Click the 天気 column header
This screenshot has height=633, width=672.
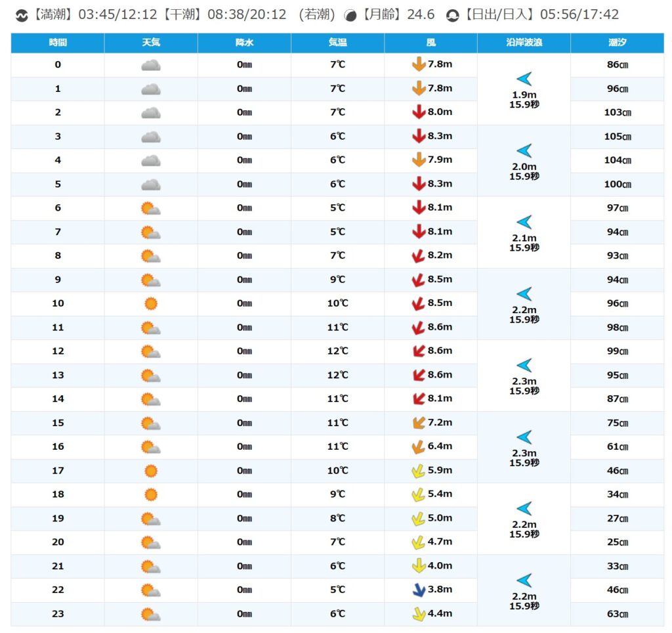(x=151, y=43)
